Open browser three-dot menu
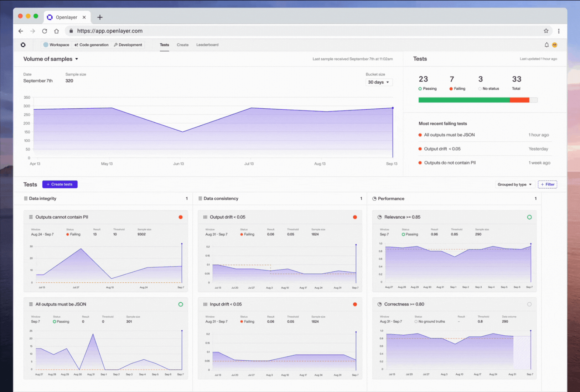Screen dimensions: 580x392 (559, 31)
